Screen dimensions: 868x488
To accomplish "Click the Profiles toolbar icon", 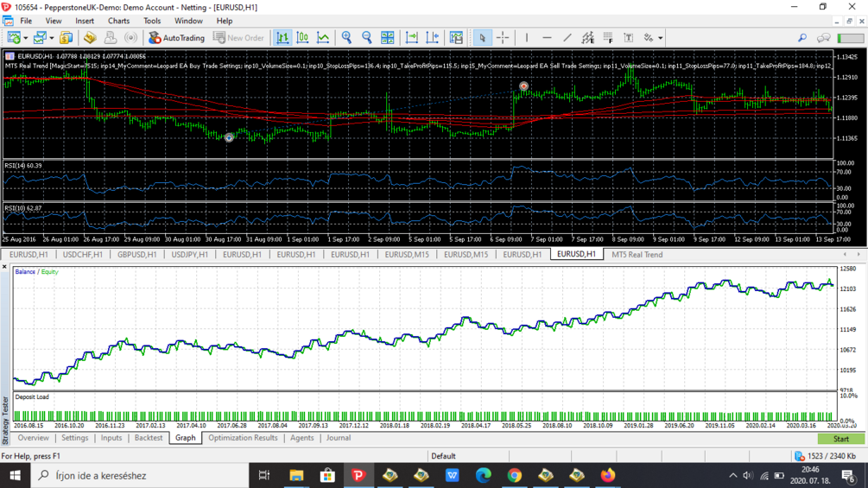I will coord(40,38).
